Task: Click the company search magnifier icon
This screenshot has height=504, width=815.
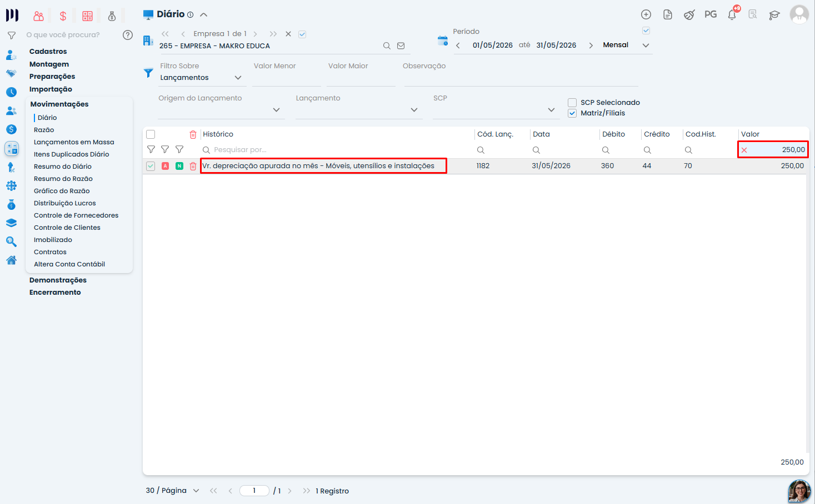Action: coord(387,46)
